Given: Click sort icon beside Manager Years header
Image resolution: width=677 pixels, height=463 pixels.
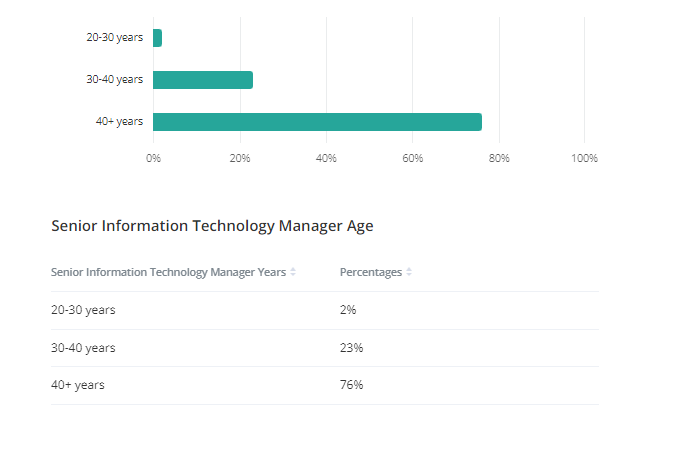Looking at the screenshot, I should click(293, 272).
